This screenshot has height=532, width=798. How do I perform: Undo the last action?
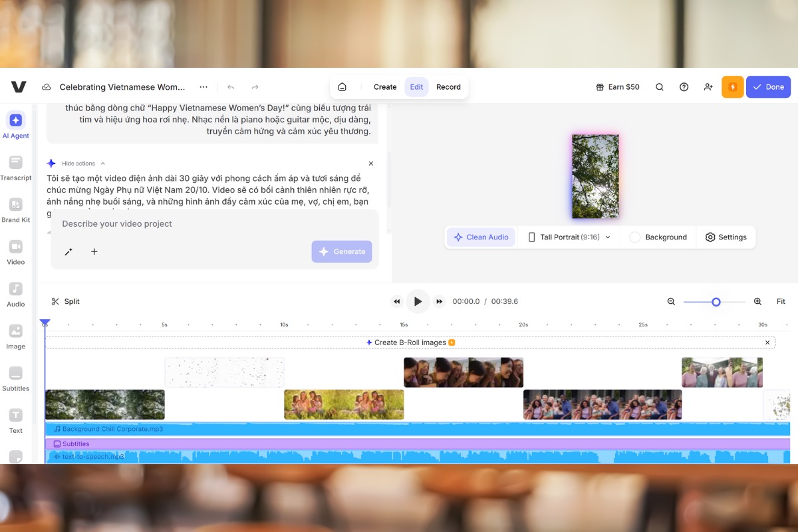pyautogui.click(x=231, y=87)
